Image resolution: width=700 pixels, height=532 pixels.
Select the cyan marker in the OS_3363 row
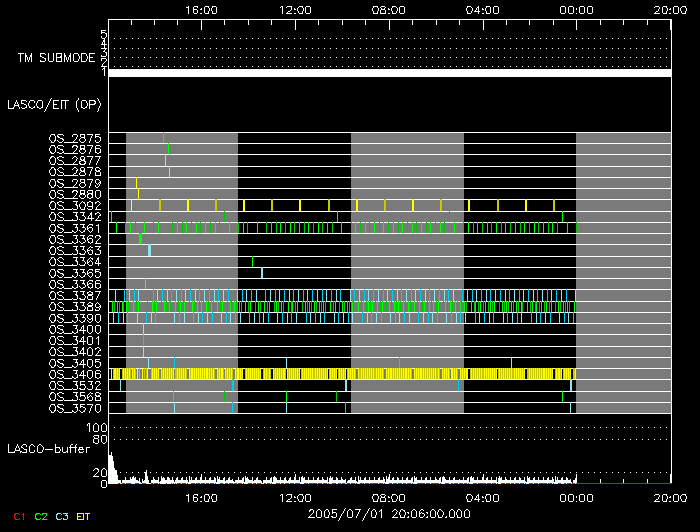coord(149,250)
